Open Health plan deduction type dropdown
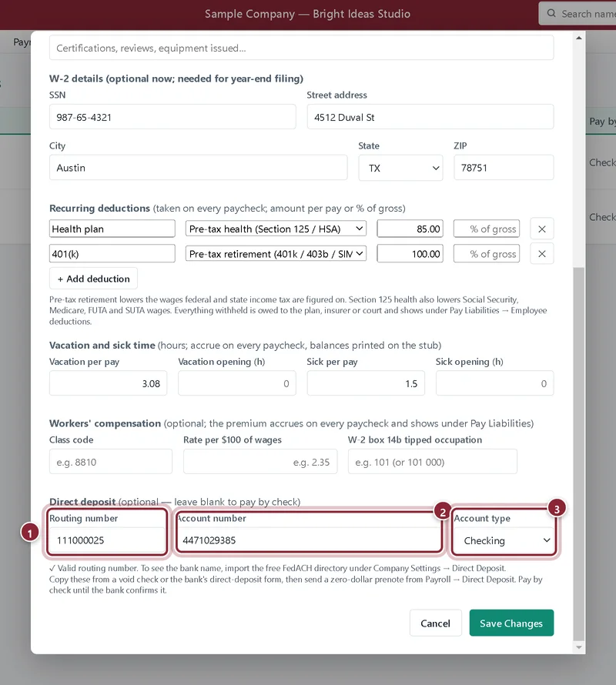 click(x=276, y=229)
